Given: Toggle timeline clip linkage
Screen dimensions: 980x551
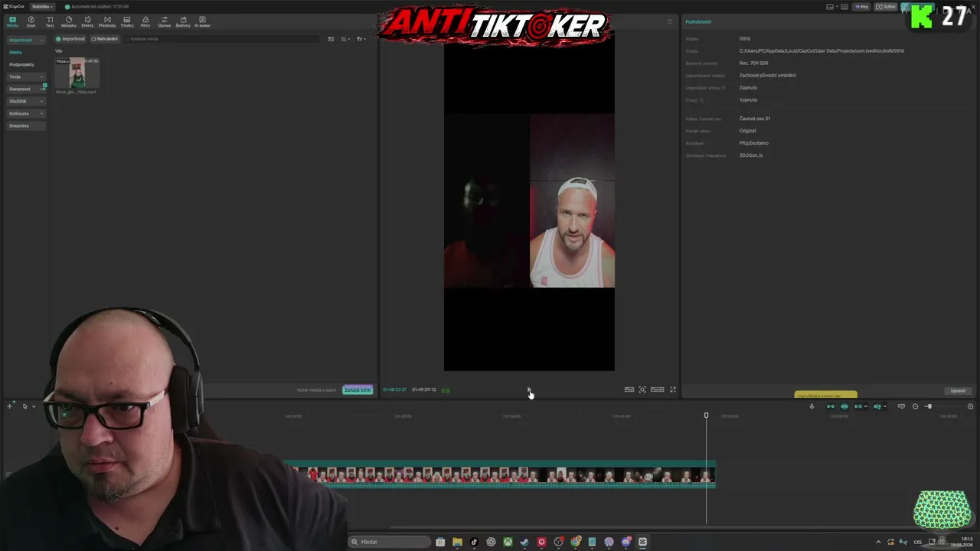Looking at the screenshot, I should point(858,406).
